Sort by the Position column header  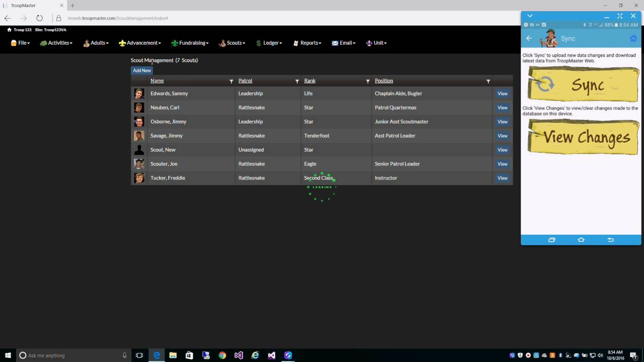pyautogui.click(x=384, y=81)
